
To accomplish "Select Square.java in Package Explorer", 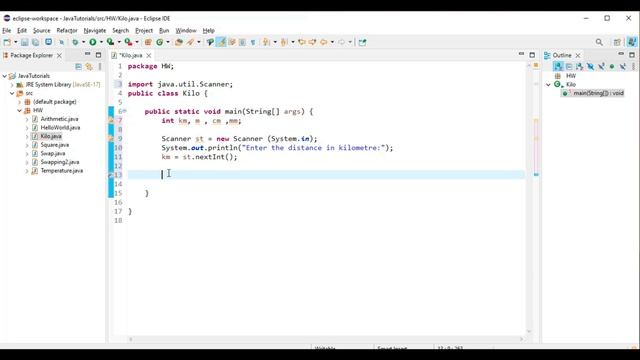I will pyautogui.click(x=55, y=145).
